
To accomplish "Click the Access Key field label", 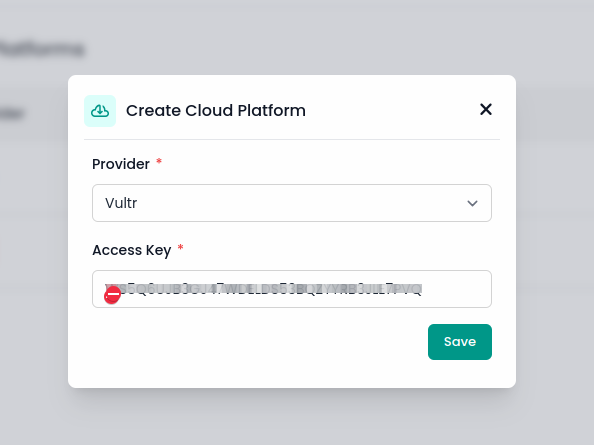I will click(x=131, y=250).
